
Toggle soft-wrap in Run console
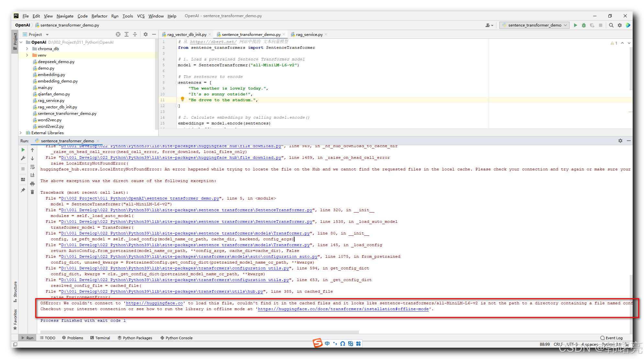pos(32,167)
